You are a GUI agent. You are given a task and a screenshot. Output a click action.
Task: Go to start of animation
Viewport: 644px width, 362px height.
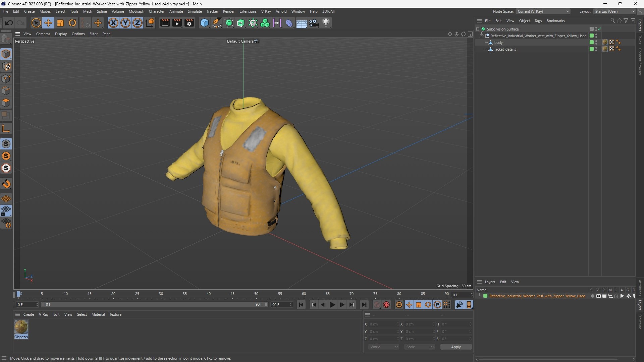coord(301,305)
